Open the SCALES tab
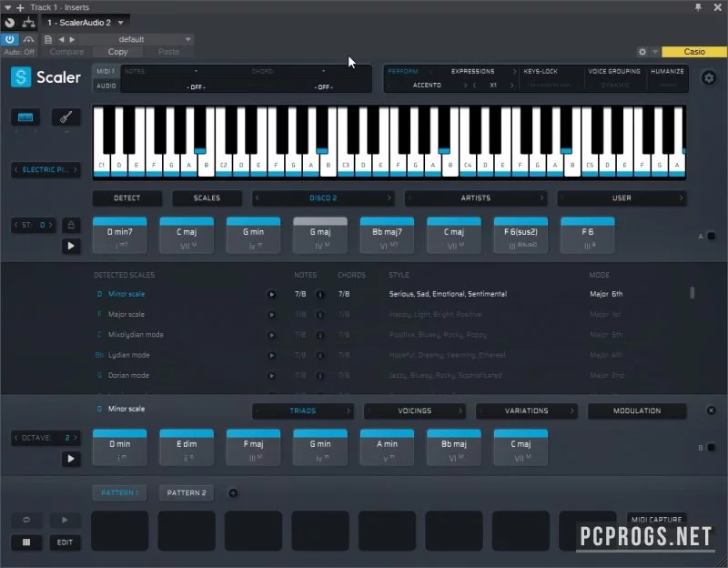The image size is (728, 568). [x=207, y=198]
